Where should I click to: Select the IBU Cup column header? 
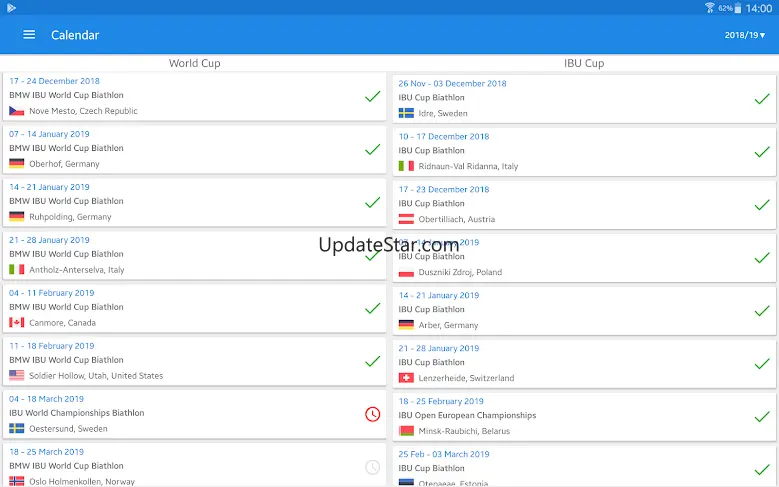584,63
